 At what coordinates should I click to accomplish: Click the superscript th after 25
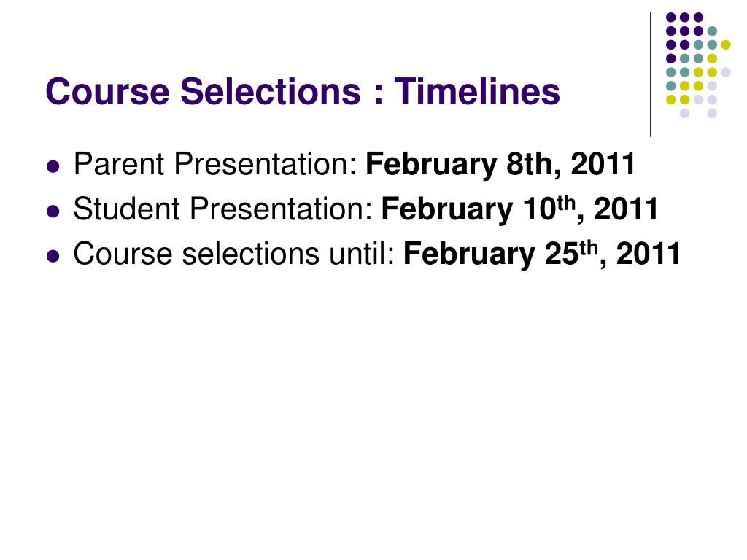click(589, 247)
